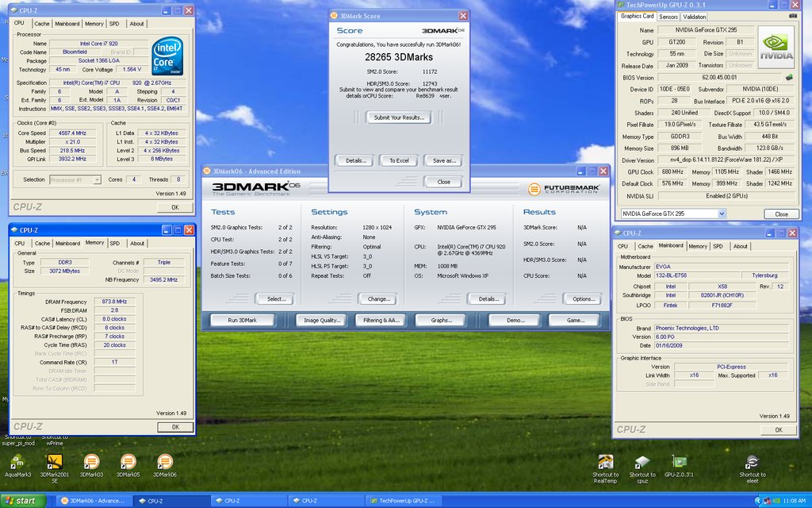Click the network tray icon beside the NVIDIA icon
Image resolution: width=812 pixels, height=508 pixels.
point(768,501)
